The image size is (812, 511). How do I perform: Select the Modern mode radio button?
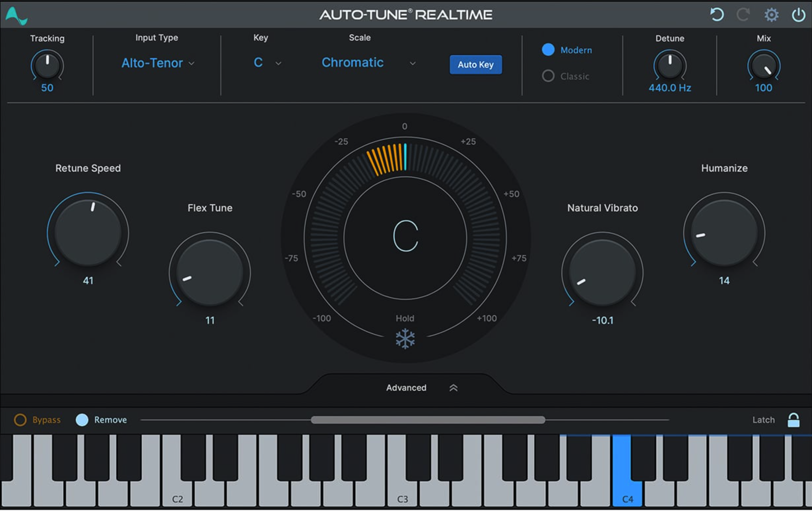tap(548, 50)
